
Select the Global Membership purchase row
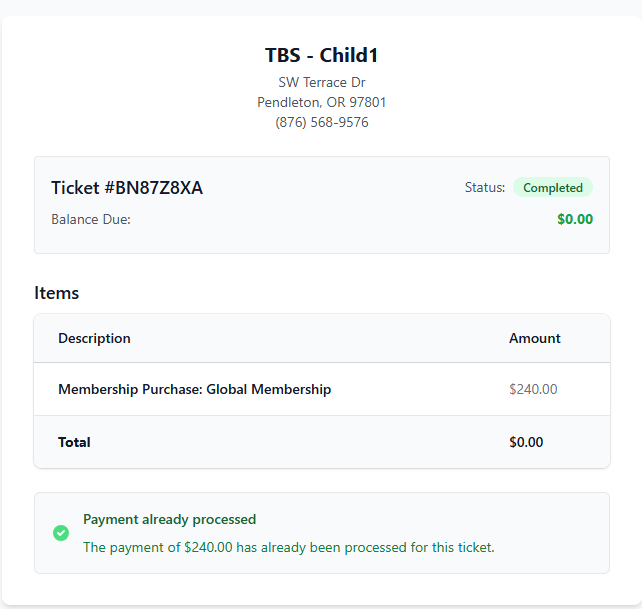194,389
